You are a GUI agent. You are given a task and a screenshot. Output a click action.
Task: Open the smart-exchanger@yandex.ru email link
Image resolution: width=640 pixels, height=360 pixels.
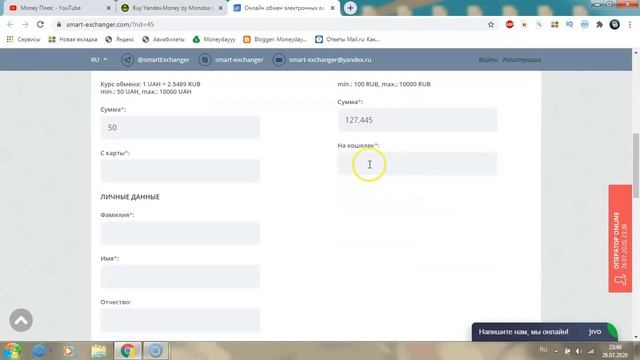tap(330, 60)
